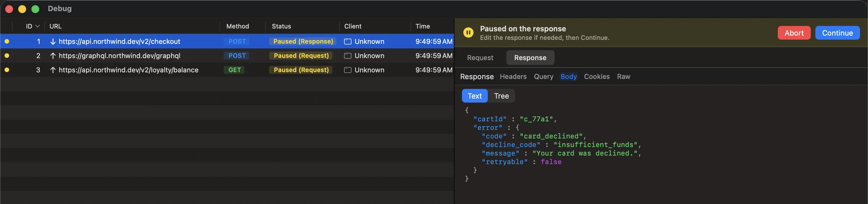Switch to the Request tab
The height and width of the screenshot is (204, 868).
click(x=480, y=58)
